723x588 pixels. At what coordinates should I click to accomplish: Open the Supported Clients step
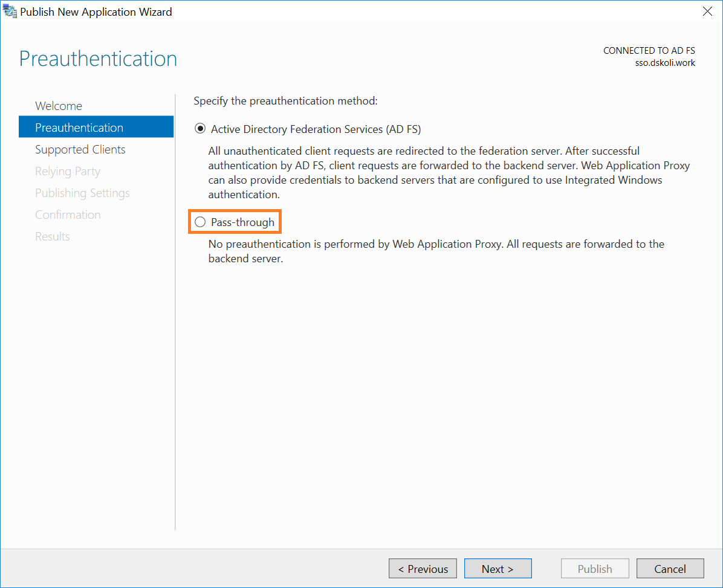point(80,149)
